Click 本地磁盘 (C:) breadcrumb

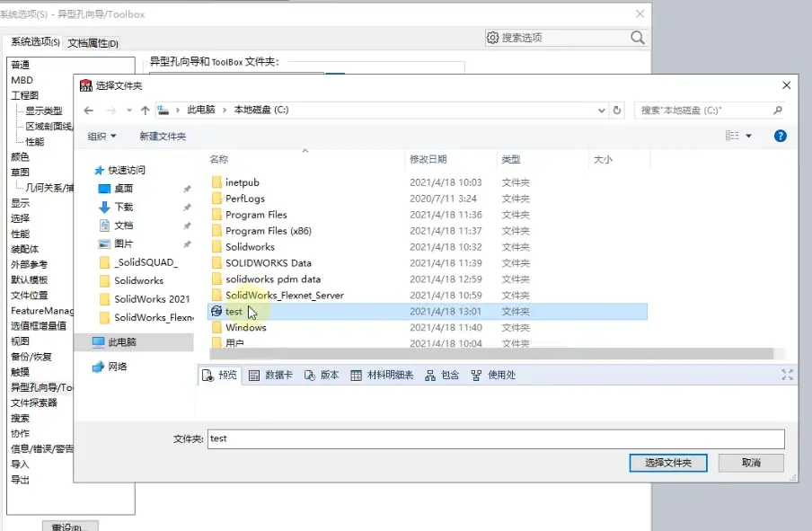coord(261,110)
